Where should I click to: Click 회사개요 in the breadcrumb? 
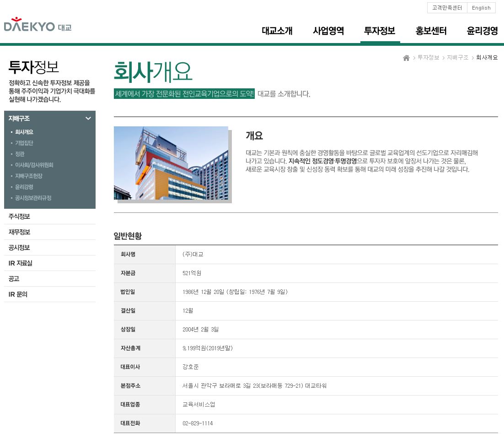click(x=487, y=58)
